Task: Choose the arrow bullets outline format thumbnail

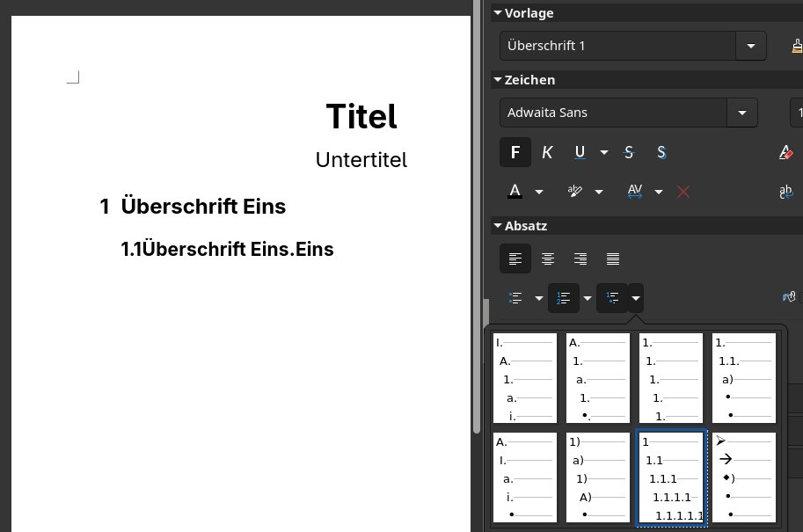Action: click(744, 477)
